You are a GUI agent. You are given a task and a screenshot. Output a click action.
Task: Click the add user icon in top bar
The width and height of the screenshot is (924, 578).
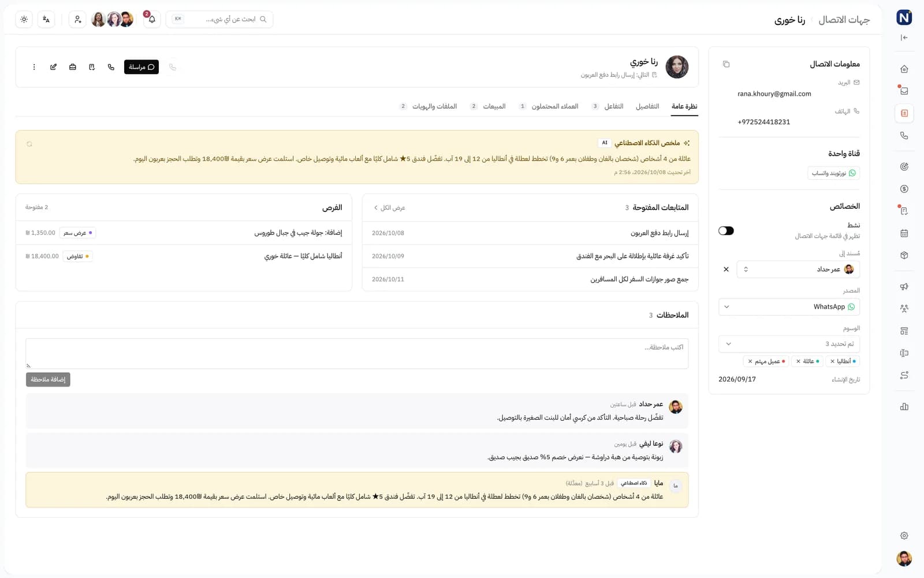78,19
